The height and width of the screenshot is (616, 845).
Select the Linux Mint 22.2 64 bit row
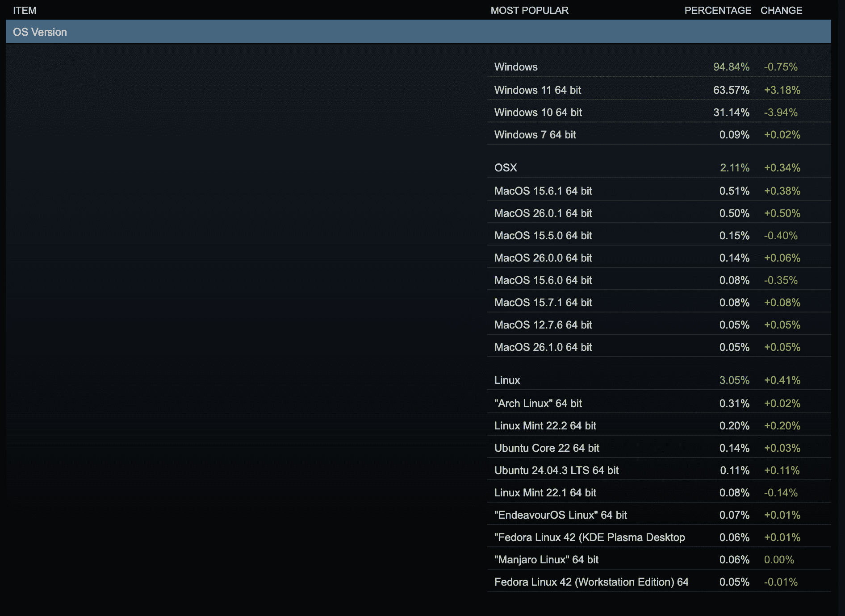[x=545, y=426]
